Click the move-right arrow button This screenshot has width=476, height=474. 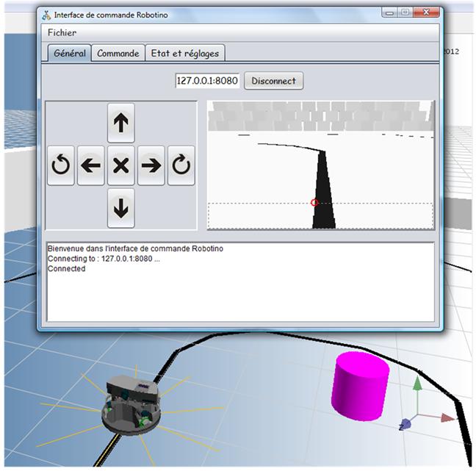pyautogui.click(x=151, y=165)
